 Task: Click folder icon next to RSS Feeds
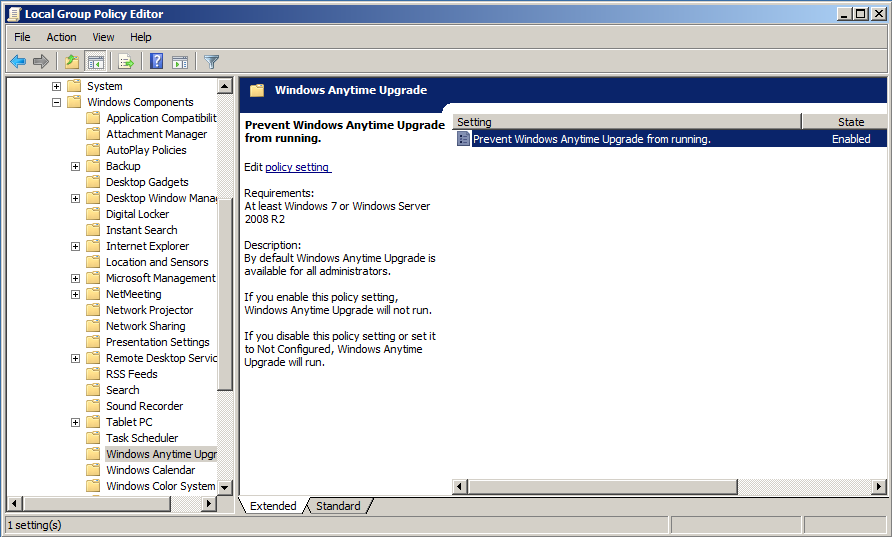[x=93, y=374]
